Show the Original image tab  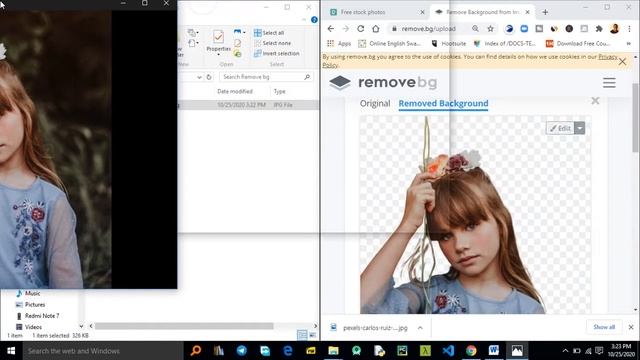[375, 104]
